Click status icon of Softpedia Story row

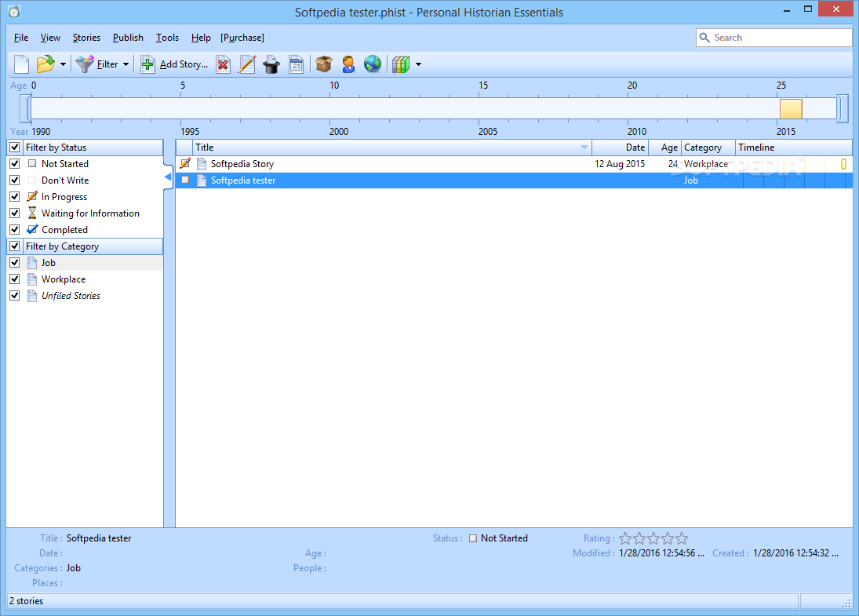pos(185,163)
